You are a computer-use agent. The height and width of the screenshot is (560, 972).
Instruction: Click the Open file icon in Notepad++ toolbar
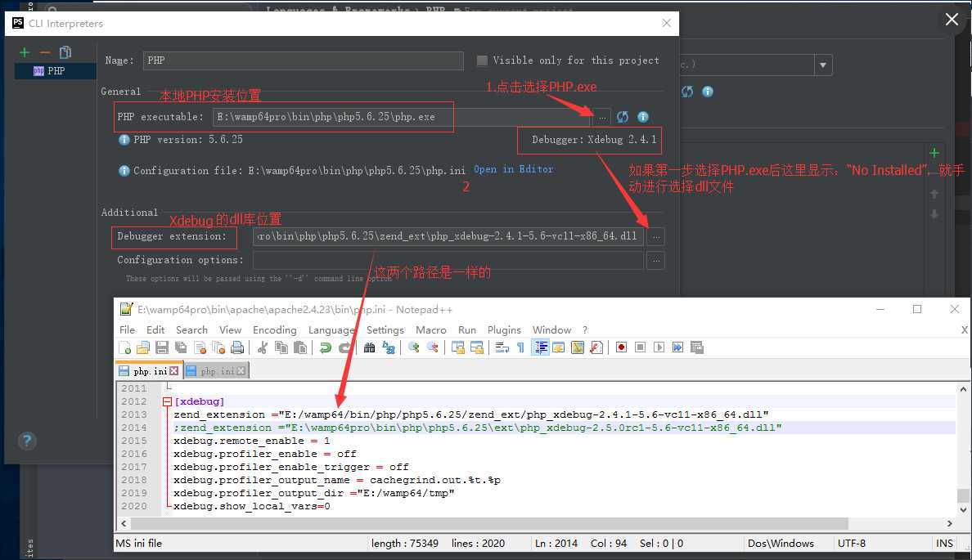pyautogui.click(x=143, y=347)
